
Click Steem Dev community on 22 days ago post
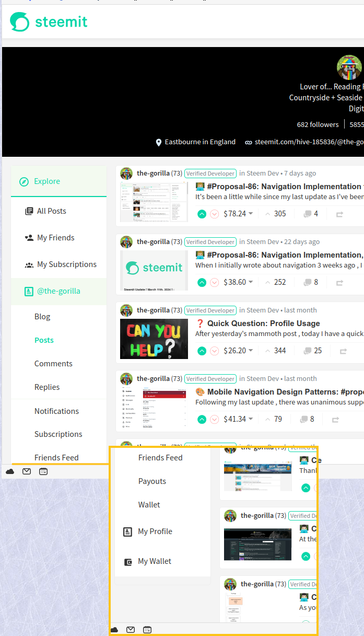pos(263,242)
